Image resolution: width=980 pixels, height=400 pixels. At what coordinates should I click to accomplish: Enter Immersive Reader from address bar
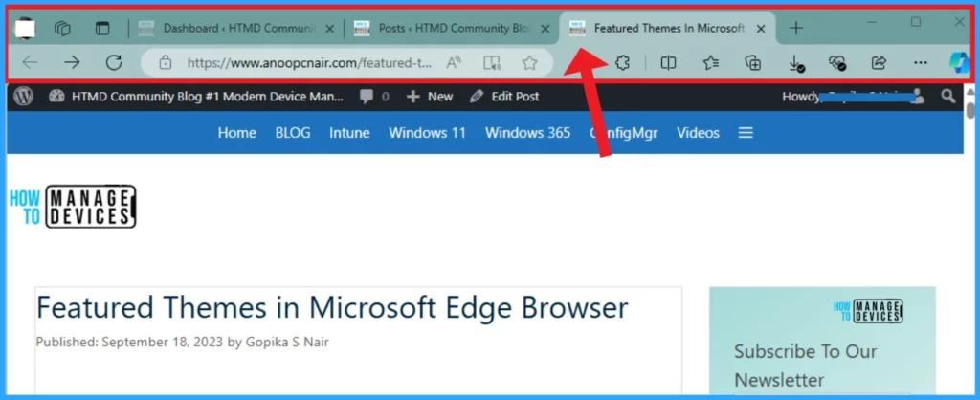pyautogui.click(x=492, y=62)
